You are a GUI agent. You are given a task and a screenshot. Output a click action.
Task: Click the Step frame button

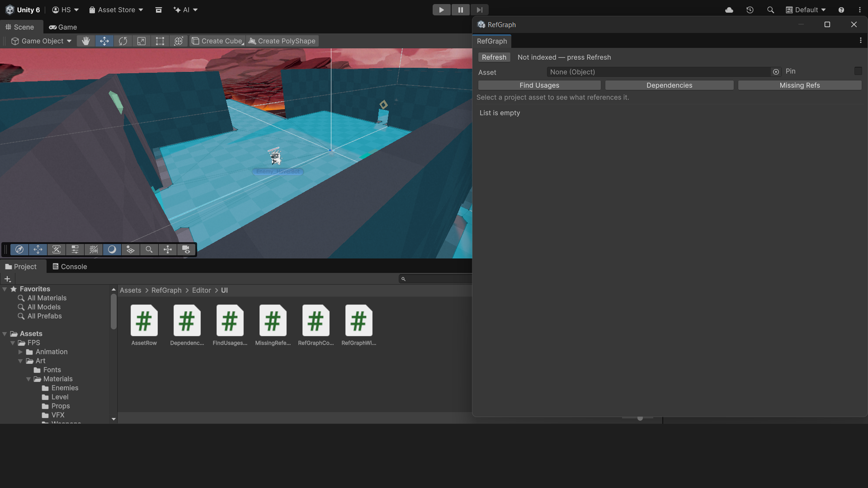pyautogui.click(x=480, y=10)
